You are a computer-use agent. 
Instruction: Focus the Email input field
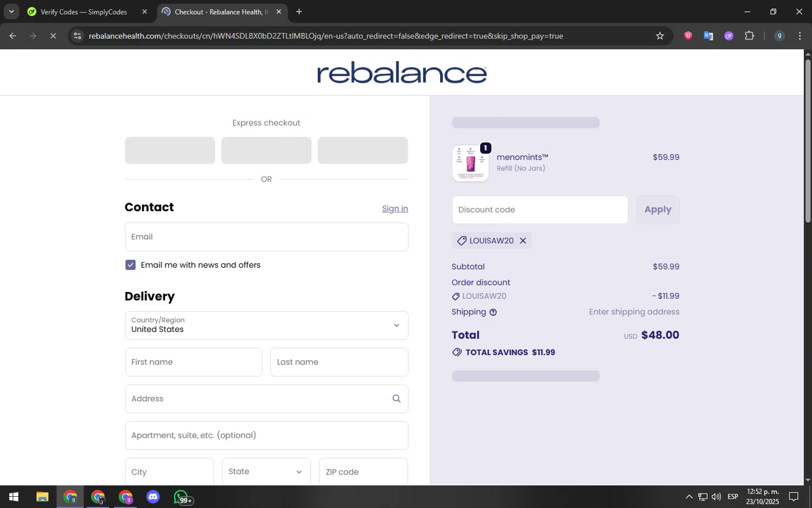266,237
